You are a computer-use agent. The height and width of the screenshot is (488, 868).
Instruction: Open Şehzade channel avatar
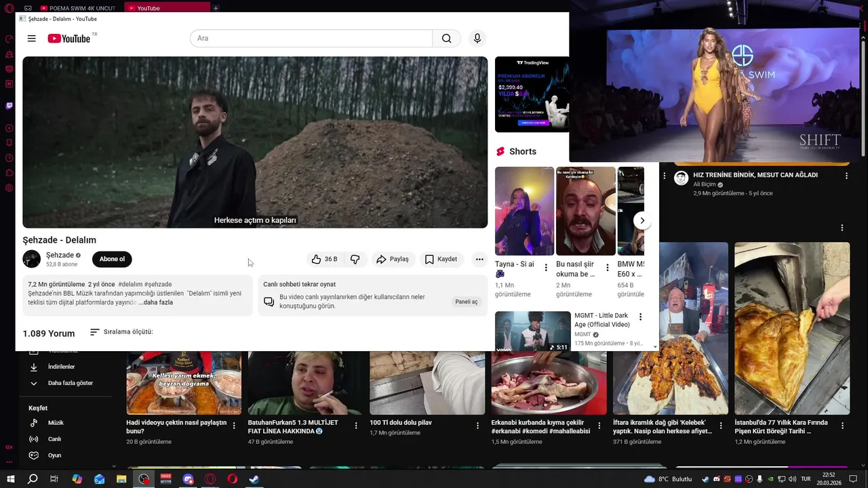pos(32,259)
